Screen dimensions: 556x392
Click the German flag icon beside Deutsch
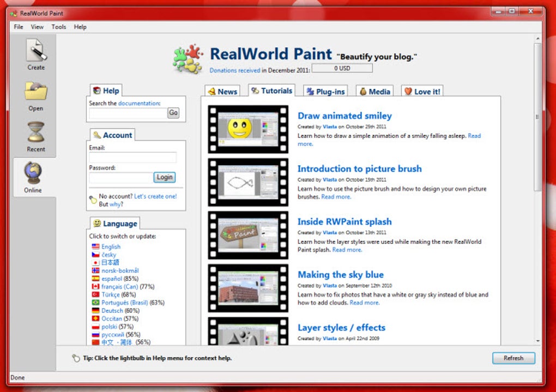click(96, 310)
